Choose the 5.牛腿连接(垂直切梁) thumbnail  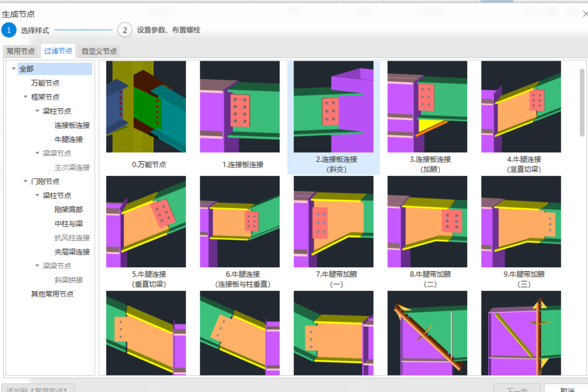point(146,221)
